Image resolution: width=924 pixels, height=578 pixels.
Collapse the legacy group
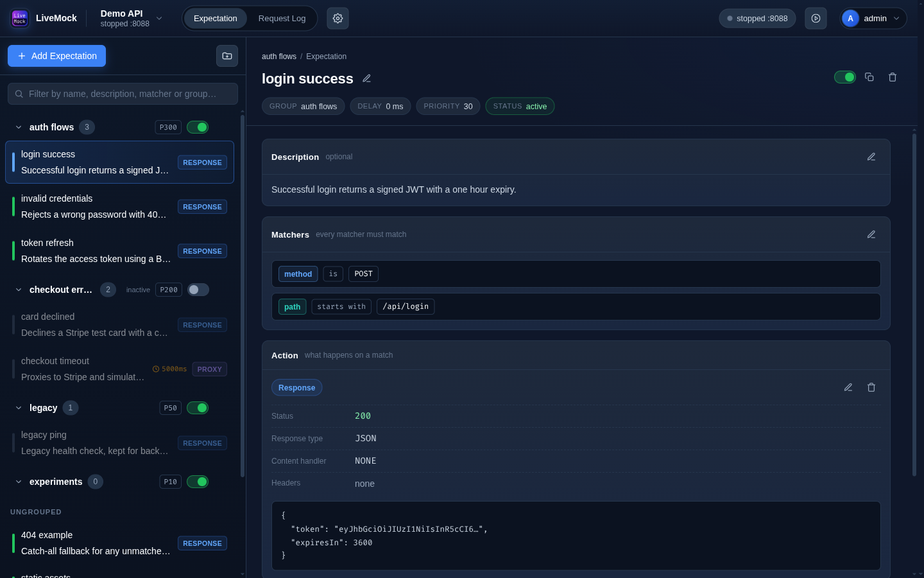tap(19, 408)
